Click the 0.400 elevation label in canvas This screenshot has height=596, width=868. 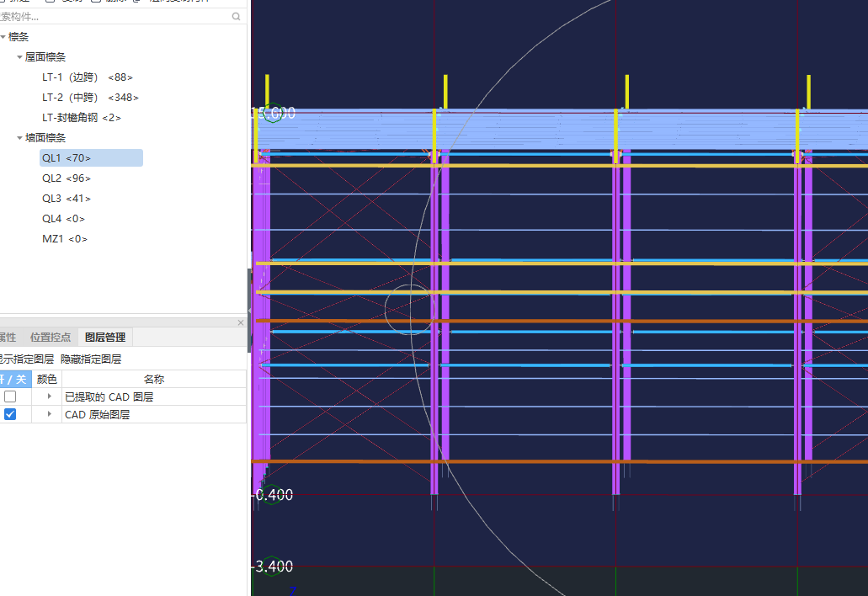[x=274, y=495]
